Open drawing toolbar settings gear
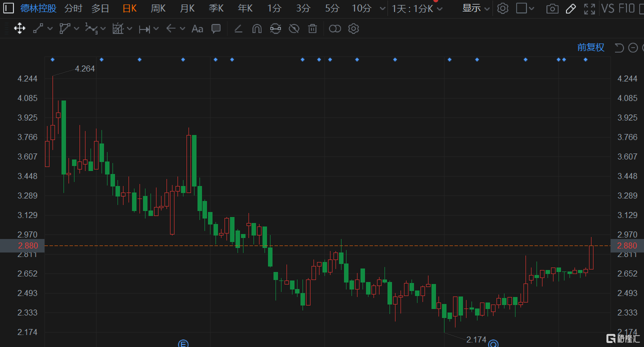 coord(353,28)
